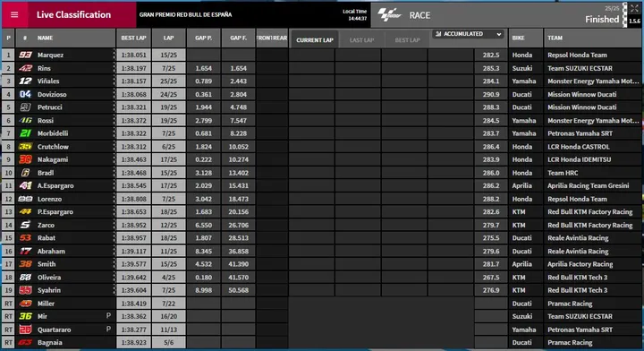Screen dimensions: 644x351
Task: Click Quartararo's lap count 11/13
Action: [x=168, y=330]
